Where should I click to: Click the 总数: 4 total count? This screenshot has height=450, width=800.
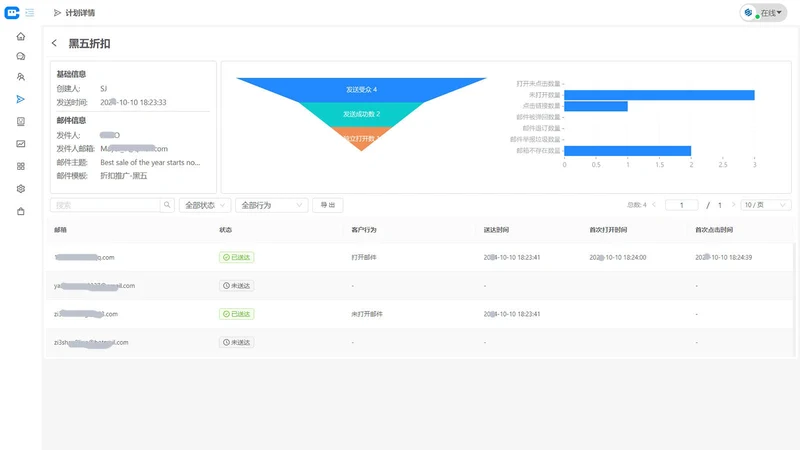pyautogui.click(x=637, y=205)
